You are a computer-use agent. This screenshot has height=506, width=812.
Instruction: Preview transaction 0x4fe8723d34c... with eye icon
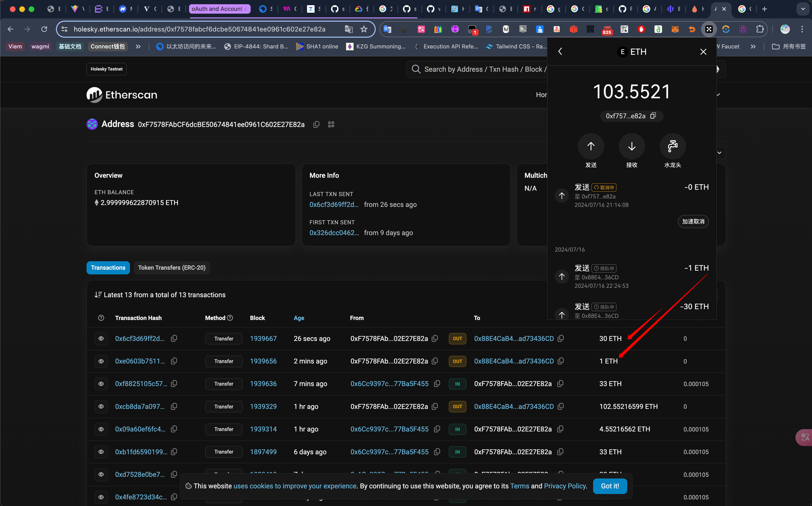point(101,497)
